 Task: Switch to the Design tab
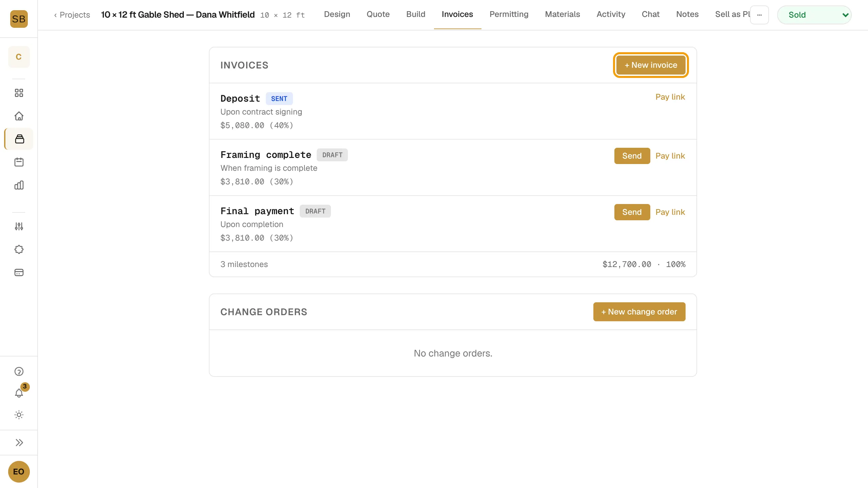click(337, 14)
